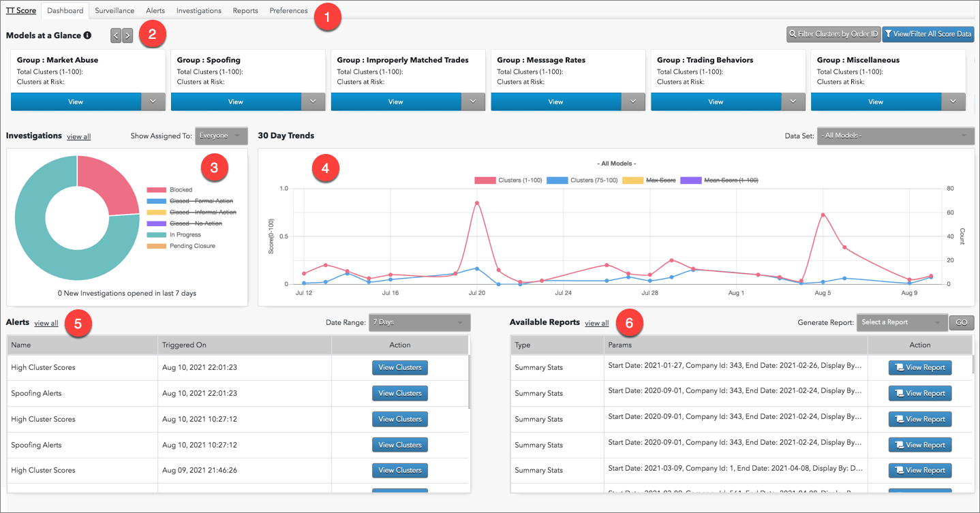Open the Preferences tab
Image resolution: width=980 pixels, height=513 pixels.
tap(288, 10)
